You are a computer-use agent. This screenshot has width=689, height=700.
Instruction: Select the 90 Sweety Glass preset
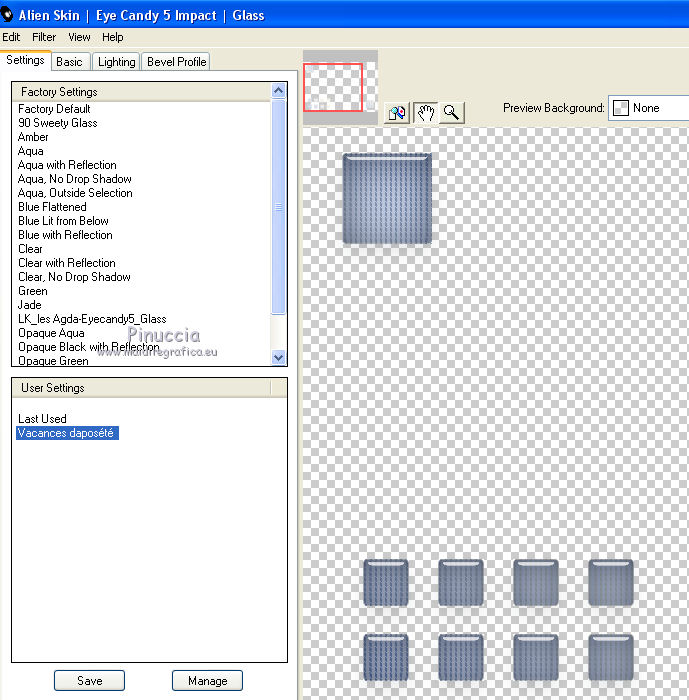pos(58,123)
